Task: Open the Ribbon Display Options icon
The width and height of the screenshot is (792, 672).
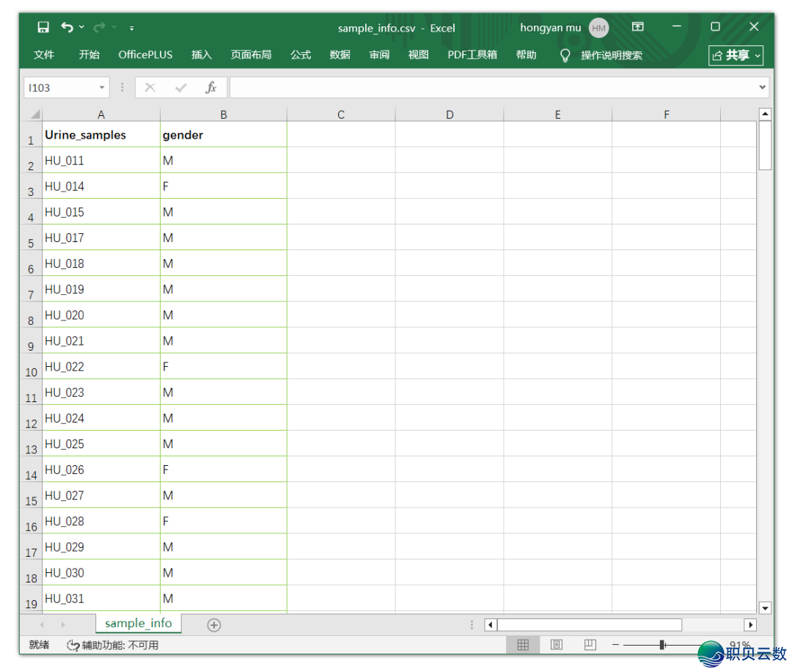Action: coord(638,27)
